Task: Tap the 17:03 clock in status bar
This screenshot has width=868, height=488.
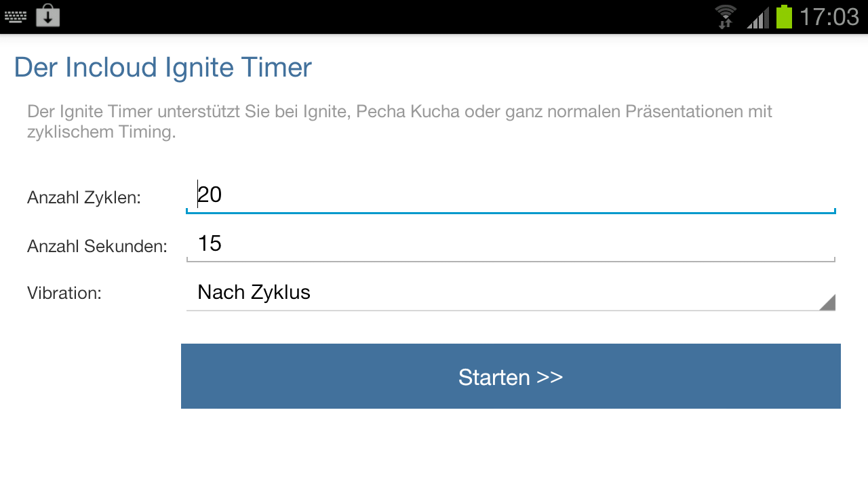Action: point(829,16)
